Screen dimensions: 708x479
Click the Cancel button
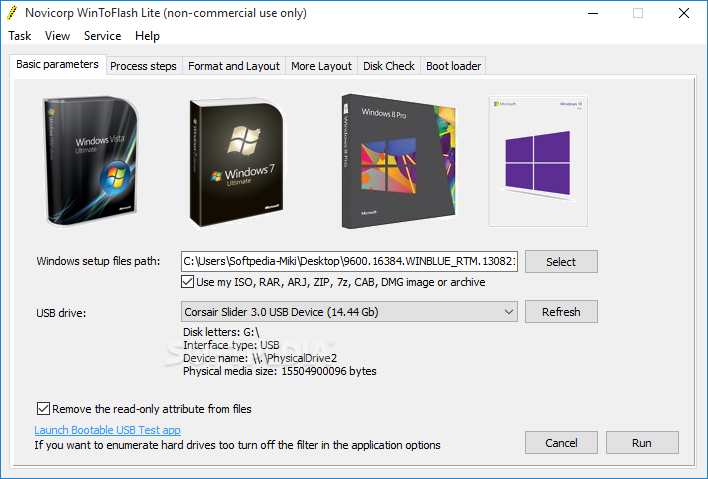(x=561, y=443)
